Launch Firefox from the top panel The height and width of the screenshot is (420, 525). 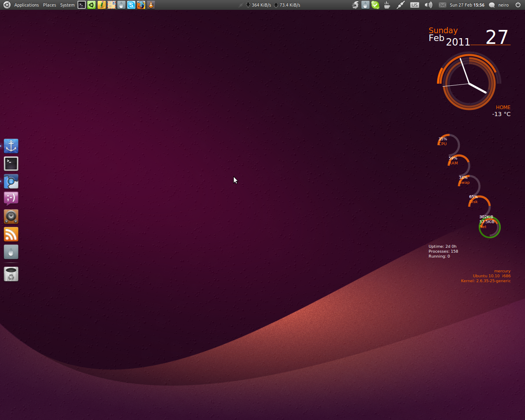tap(141, 5)
